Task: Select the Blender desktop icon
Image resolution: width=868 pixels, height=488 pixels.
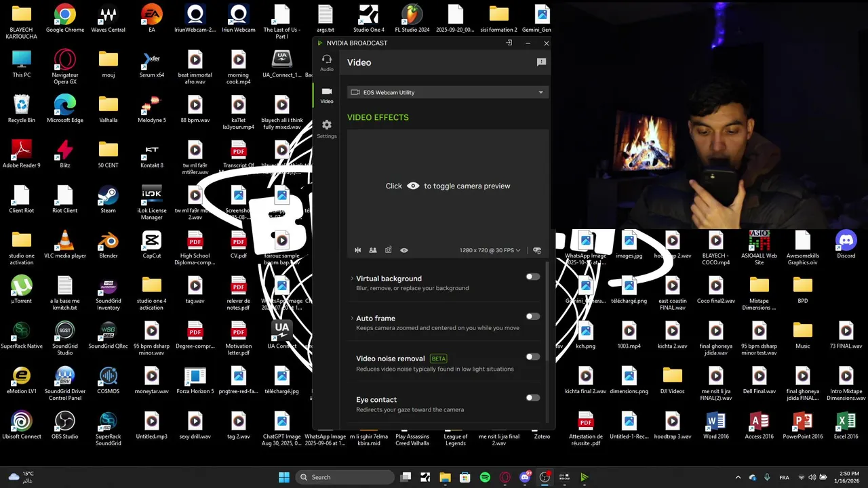Action: (x=108, y=245)
